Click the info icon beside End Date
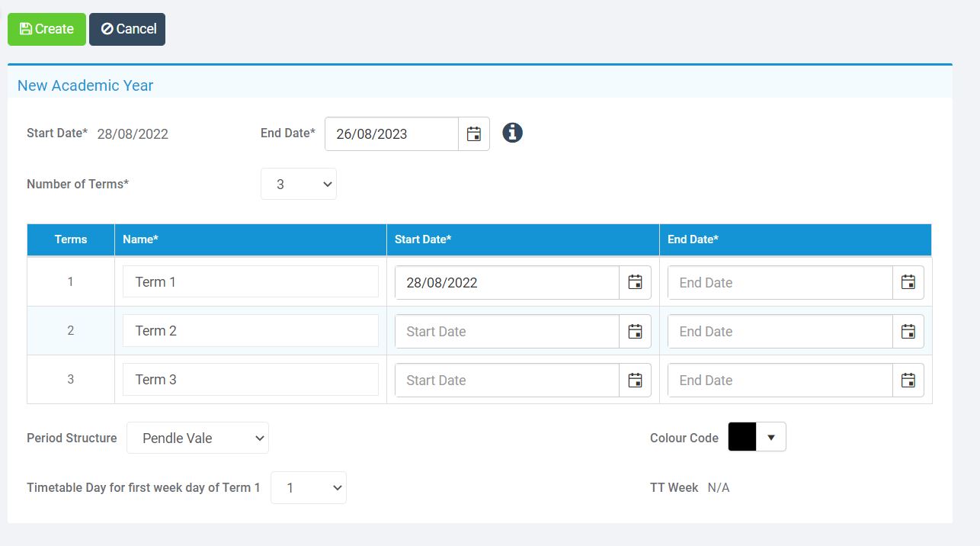This screenshot has width=980, height=546. click(x=511, y=133)
